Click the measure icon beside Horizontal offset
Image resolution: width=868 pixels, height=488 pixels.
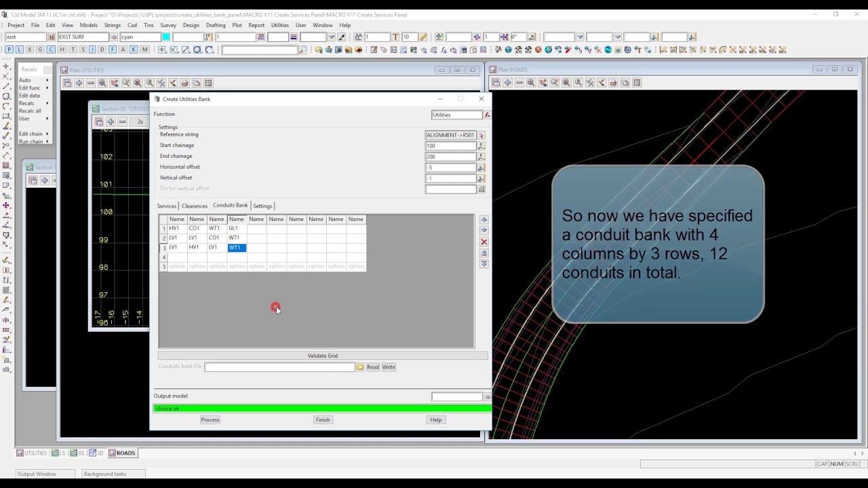[481, 167]
